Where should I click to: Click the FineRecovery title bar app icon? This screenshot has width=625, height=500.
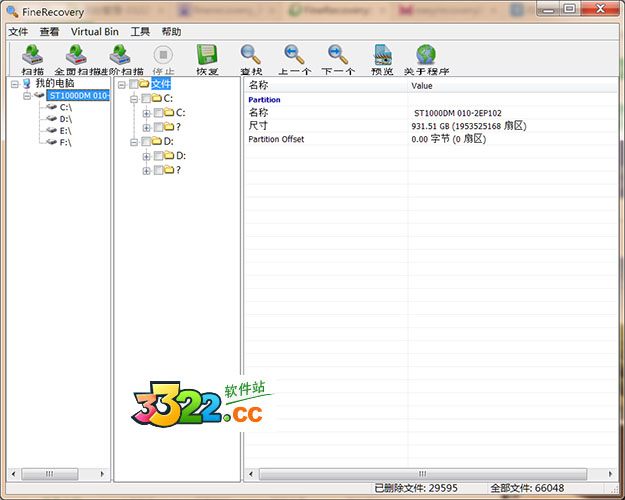12,12
